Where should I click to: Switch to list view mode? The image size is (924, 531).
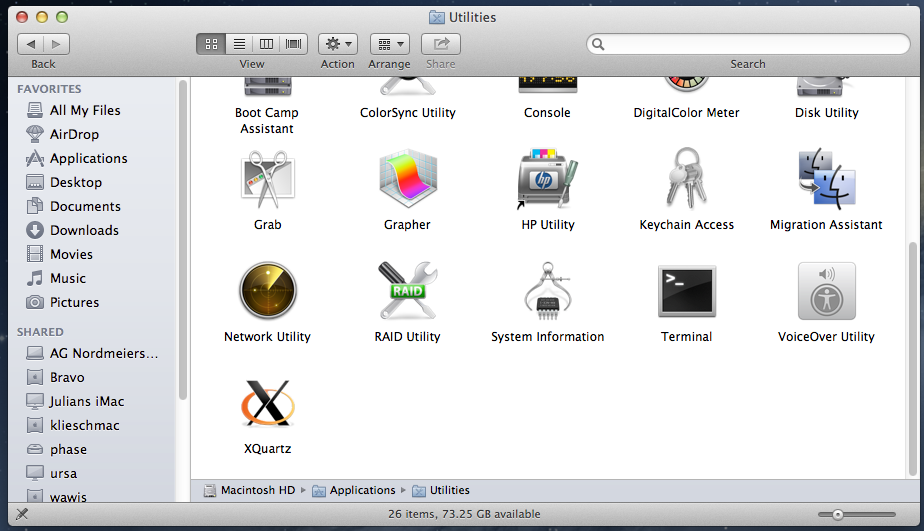(x=239, y=44)
